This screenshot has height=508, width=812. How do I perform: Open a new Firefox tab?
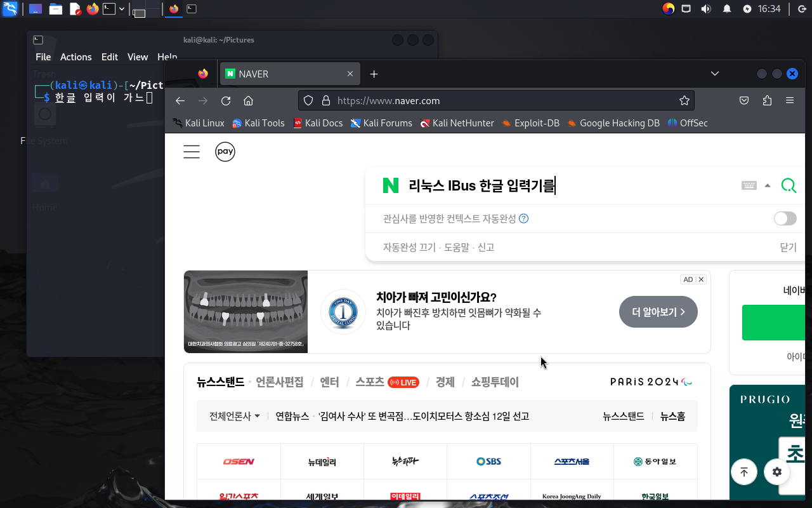[x=374, y=74]
